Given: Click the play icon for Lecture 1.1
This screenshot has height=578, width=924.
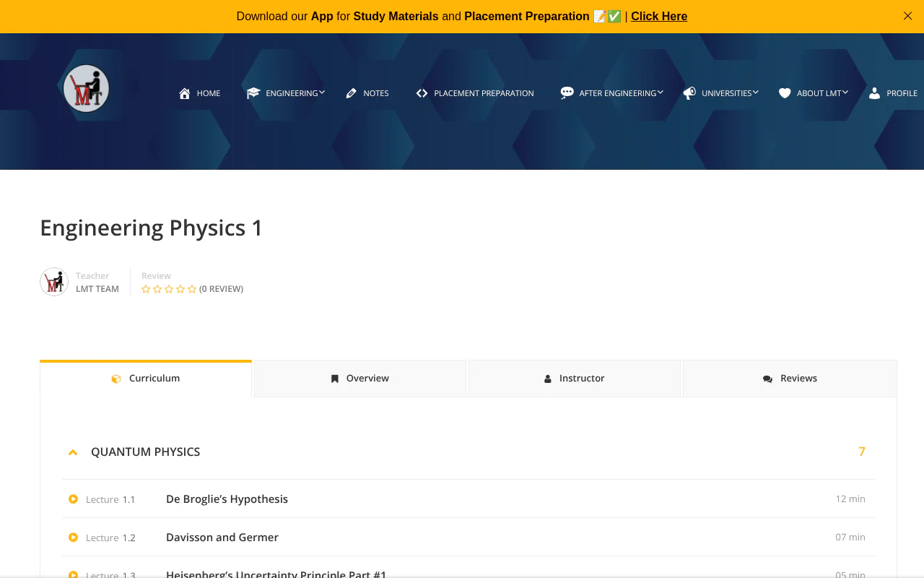Looking at the screenshot, I should click(x=73, y=499).
